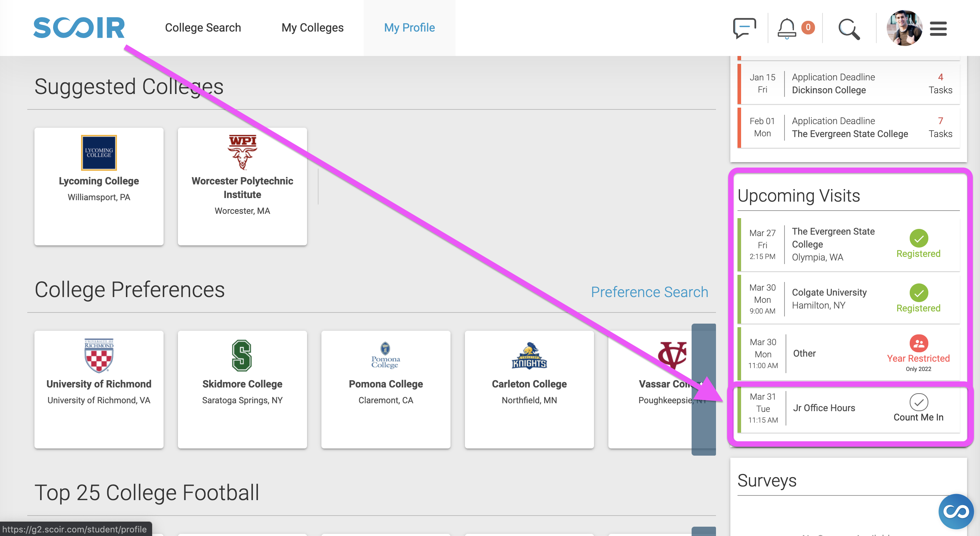Click the SCOIR logo

pyautogui.click(x=79, y=27)
